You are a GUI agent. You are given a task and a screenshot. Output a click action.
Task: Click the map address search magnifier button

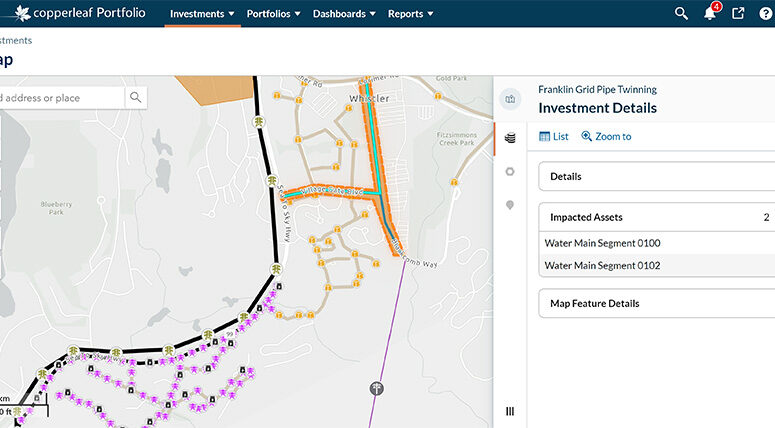click(135, 97)
